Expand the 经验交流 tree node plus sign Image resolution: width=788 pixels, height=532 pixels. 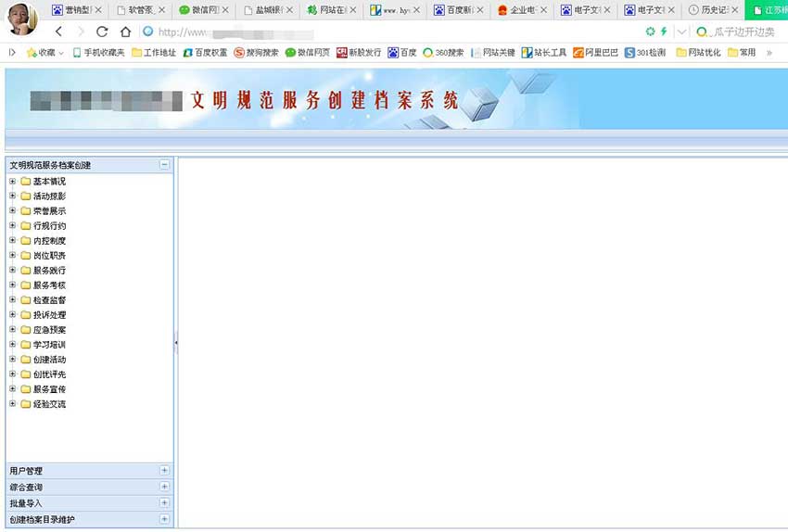click(x=13, y=404)
